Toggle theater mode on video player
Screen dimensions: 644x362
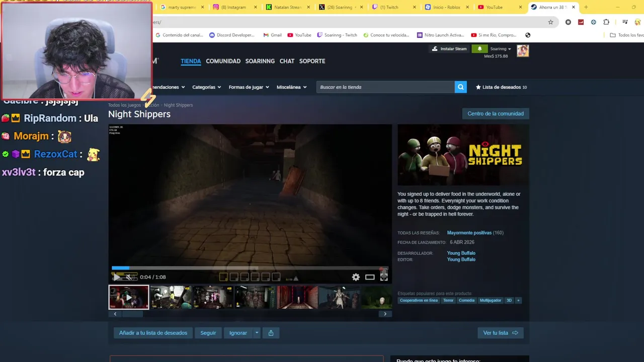[370, 277]
